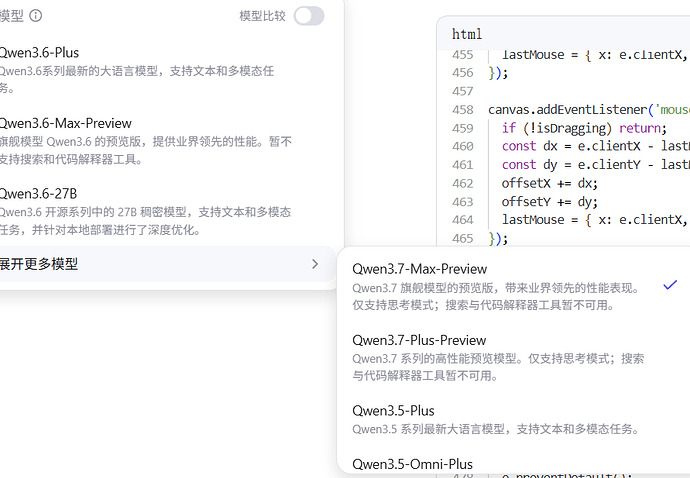Click line 464 lastMouse assignment code
This screenshot has width=690, height=478.
(595, 220)
